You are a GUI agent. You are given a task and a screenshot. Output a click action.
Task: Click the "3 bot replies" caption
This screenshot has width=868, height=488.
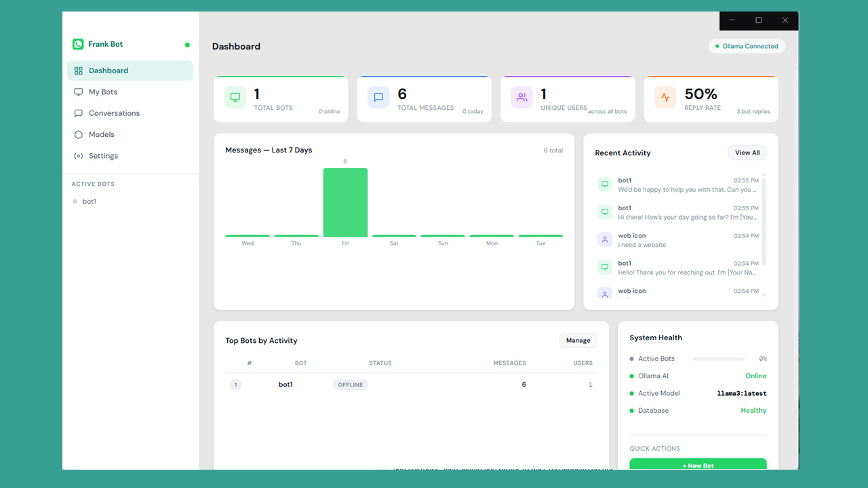[753, 112]
